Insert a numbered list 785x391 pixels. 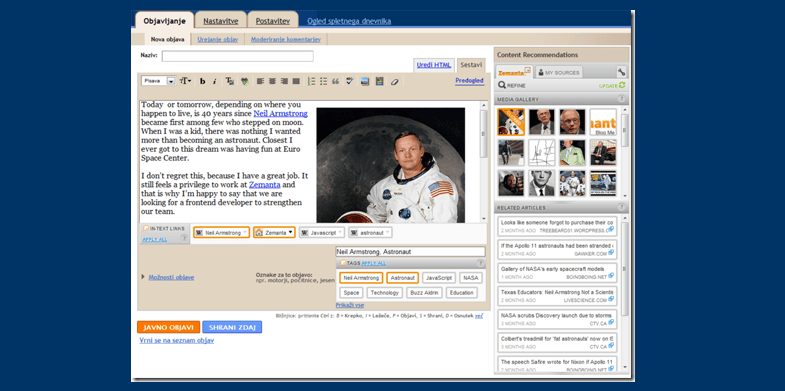click(x=311, y=81)
